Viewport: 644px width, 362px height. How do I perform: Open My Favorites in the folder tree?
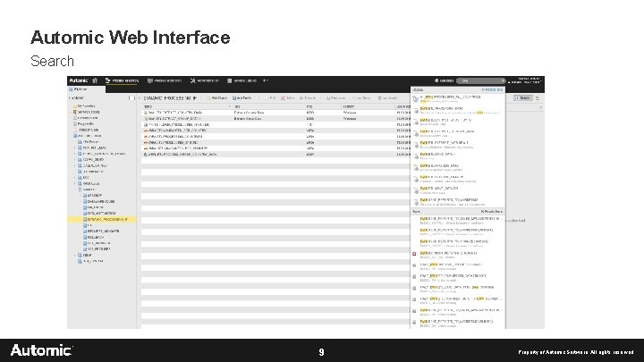point(84,105)
